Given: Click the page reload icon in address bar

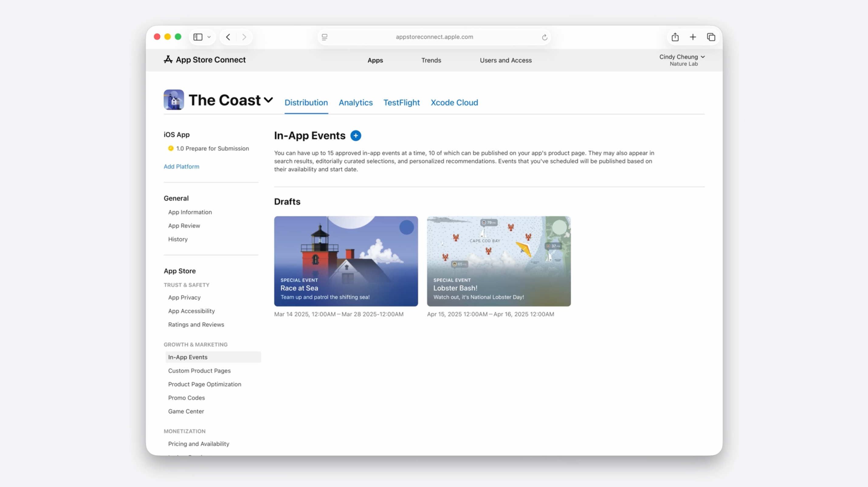Looking at the screenshot, I should (544, 37).
